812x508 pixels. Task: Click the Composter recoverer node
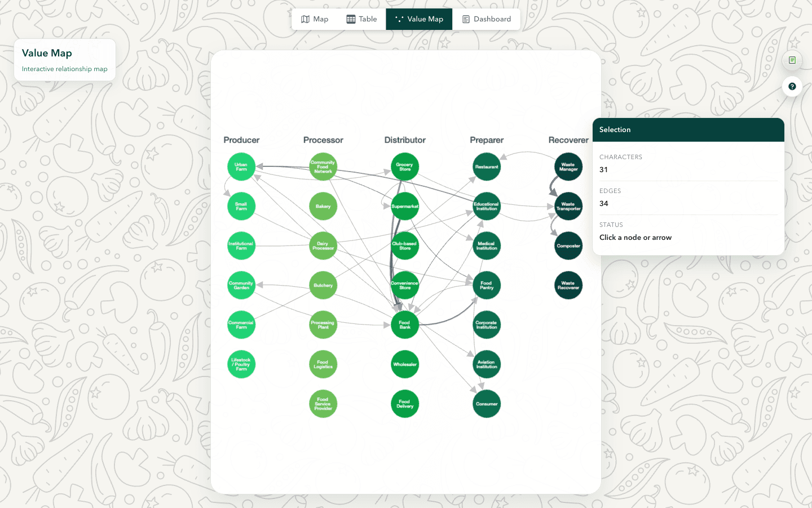(568, 246)
